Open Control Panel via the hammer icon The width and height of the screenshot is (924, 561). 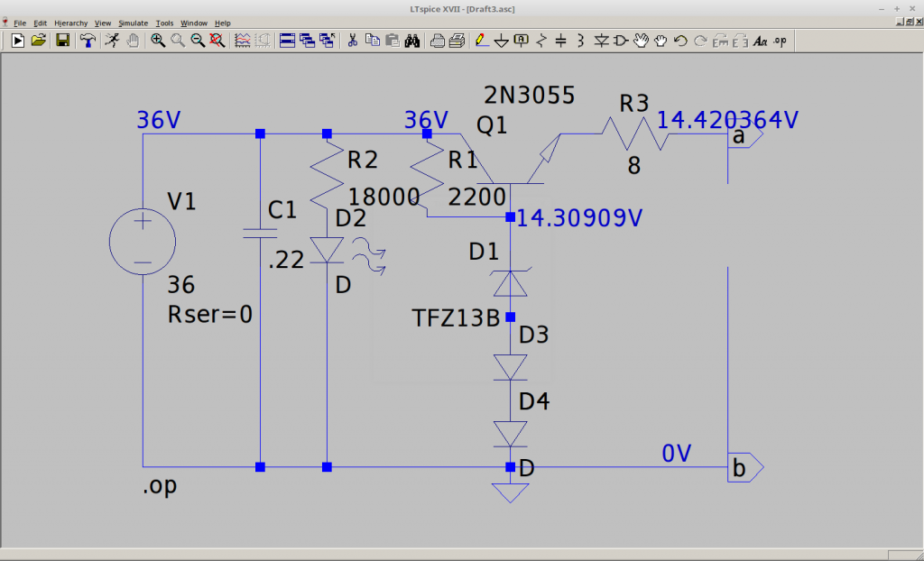(x=88, y=40)
